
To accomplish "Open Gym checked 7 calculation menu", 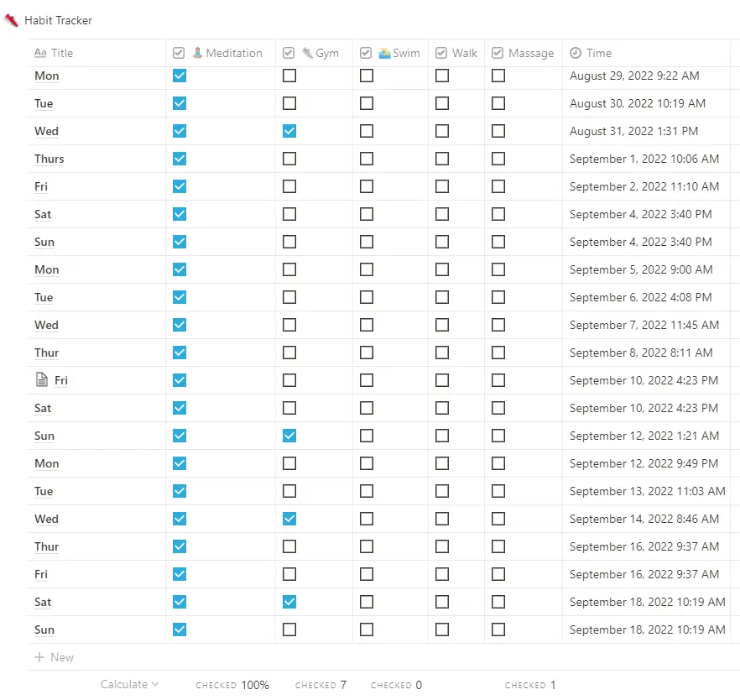I will coord(321,685).
